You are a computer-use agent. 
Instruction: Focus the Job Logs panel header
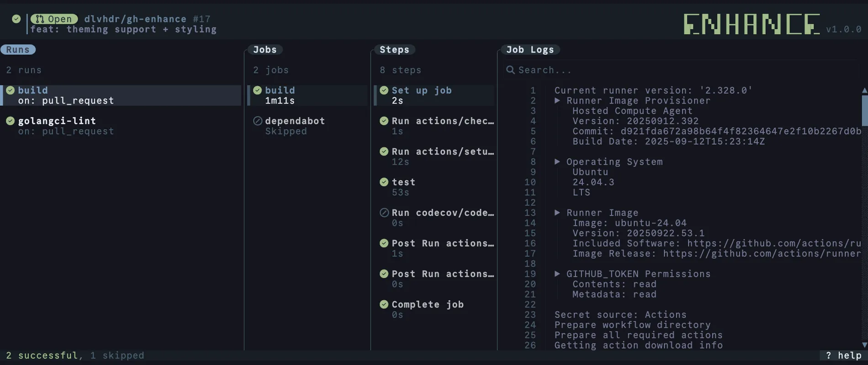click(x=530, y=50)
